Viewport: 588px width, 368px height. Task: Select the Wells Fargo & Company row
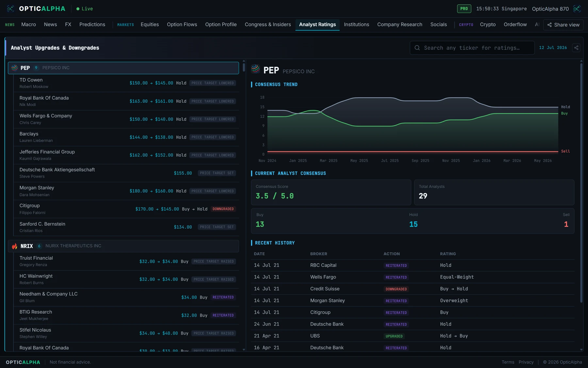[x=126, y=119]
